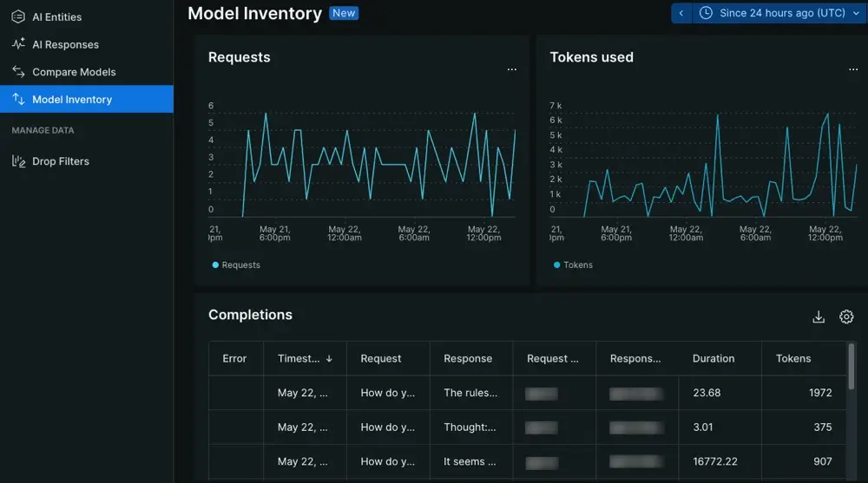The image size is (868, 483).
Task: Expand the Since 24 hours ago dropdown
Action: [x=856, y=14]
